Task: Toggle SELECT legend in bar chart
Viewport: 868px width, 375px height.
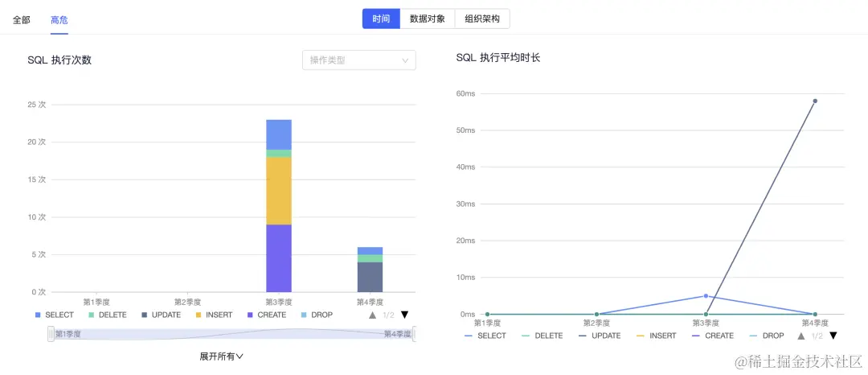Action: click(x=55, y=315)
